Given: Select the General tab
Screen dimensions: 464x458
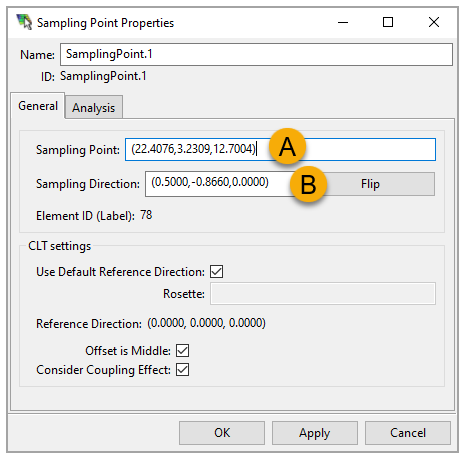Looking at the screenshot, I should pyautogui.click(x=38, y=106).
